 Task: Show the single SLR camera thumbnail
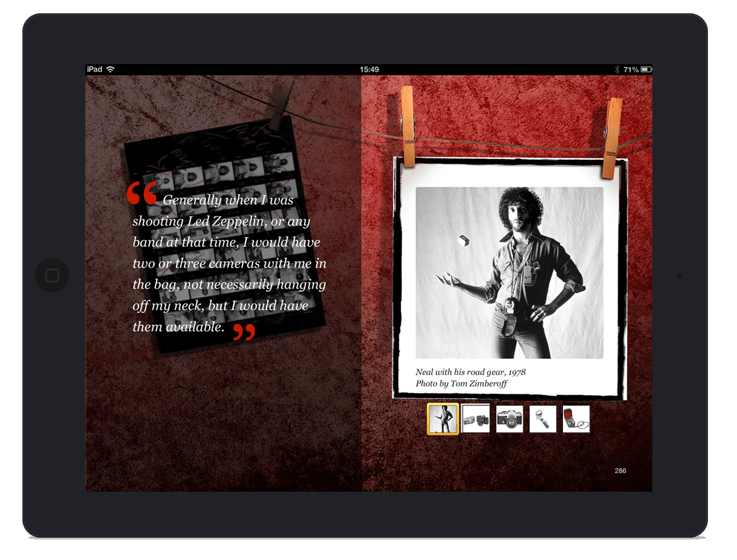pyautogui.click(x=509, y=419)
